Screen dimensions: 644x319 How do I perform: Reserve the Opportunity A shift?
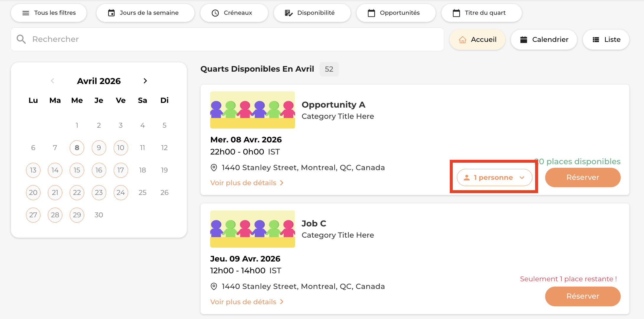(x=583, y=177)
